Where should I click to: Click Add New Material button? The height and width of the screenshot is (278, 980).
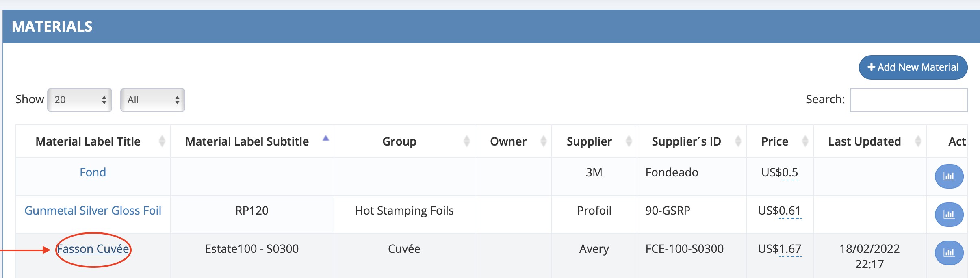[x=913, y=67]
